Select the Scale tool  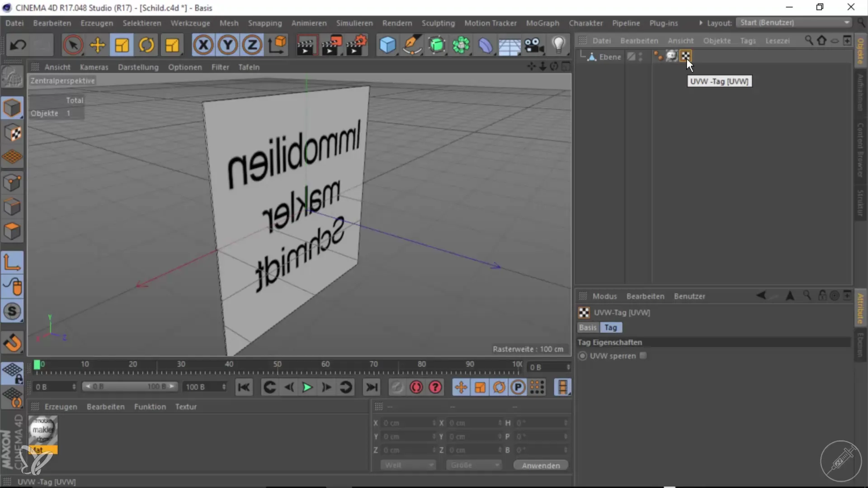[122, 45]
